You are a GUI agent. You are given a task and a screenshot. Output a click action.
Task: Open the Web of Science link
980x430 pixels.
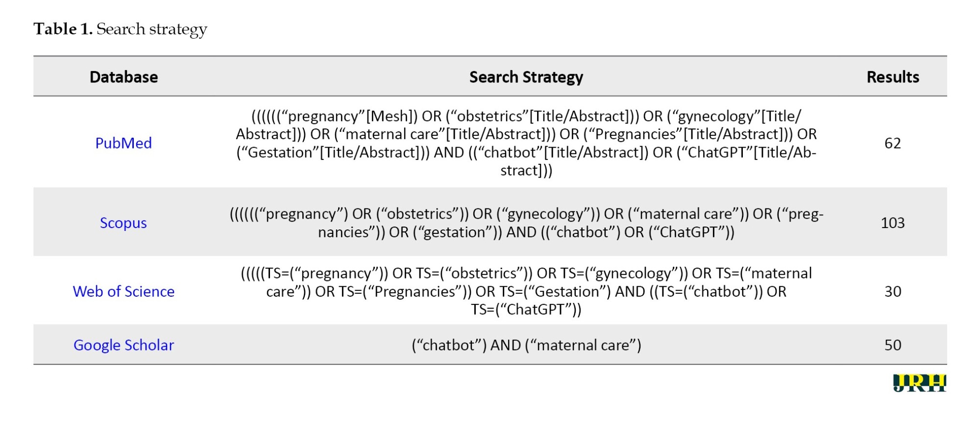(123, 292)
